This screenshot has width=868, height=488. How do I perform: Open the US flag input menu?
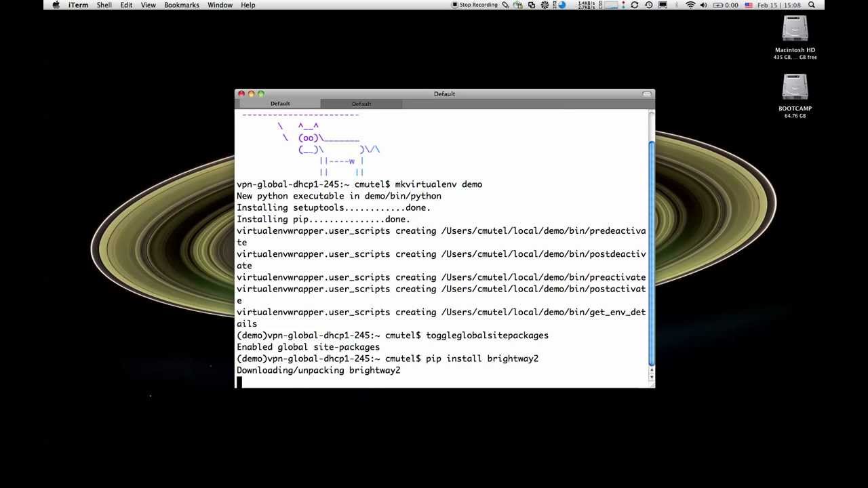point(749,5)
